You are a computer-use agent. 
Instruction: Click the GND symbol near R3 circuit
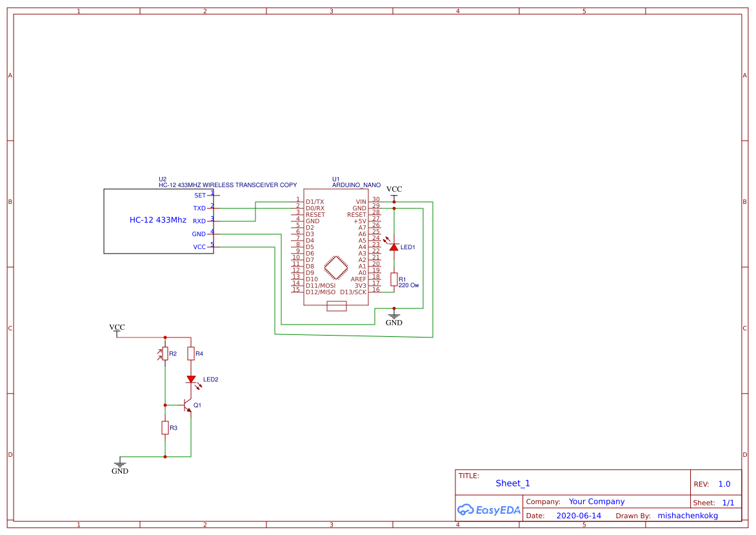[119, 467]
